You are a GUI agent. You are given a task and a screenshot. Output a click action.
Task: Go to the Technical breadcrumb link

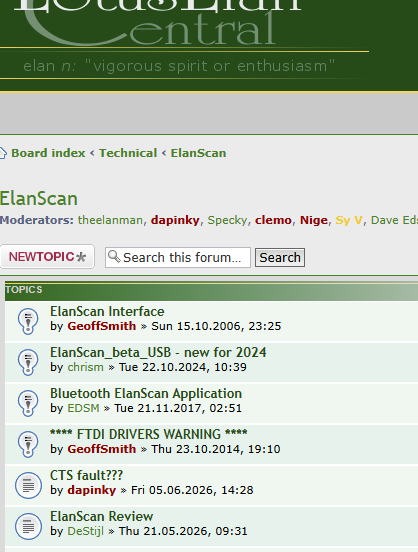tap(128, 153)
